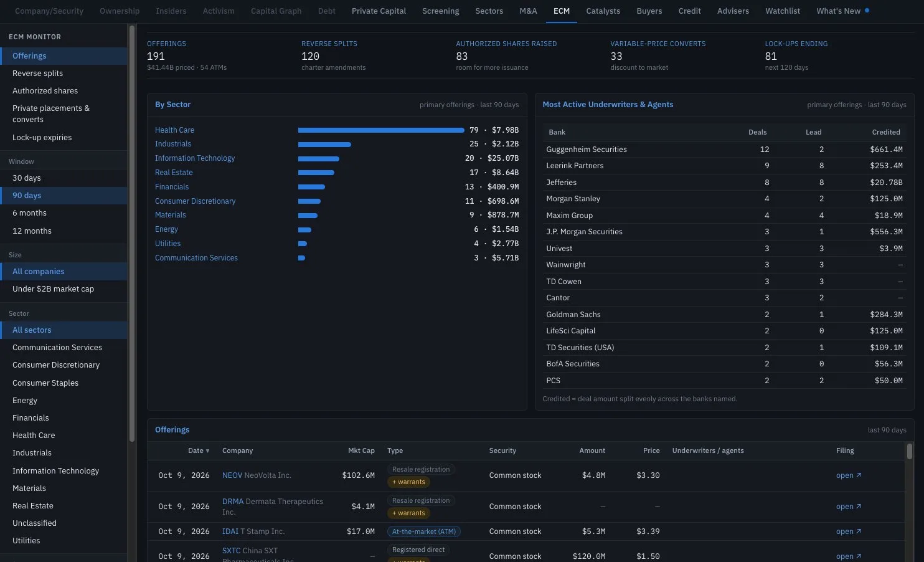The height and width of the screenshot is (562, 924).
Task: Select the All companies size filter
Action: click(x=64, y=272)
